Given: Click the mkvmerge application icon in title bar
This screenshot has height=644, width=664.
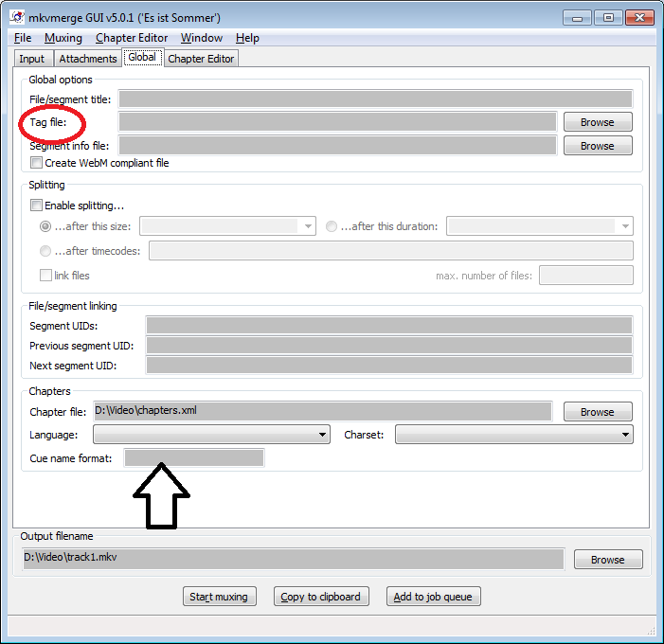Looking at the screenshot, I should [17, 17].
